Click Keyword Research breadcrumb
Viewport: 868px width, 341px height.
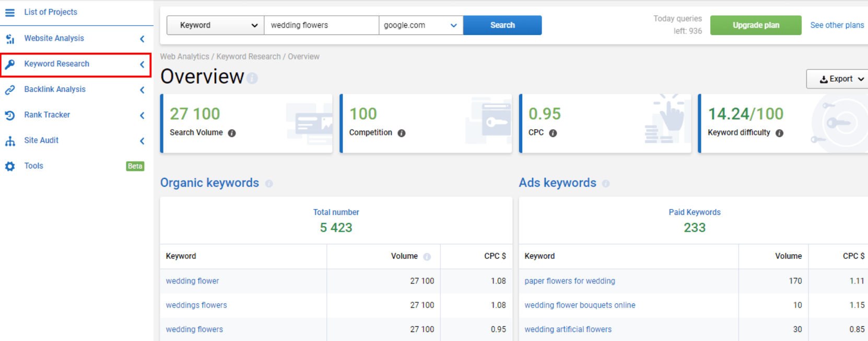pos(248,56)
